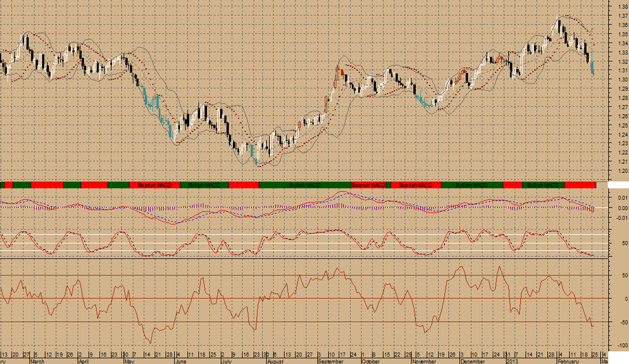The height and width of the screenshot is (364, 629).
Task: Click the 2013 year marker on the time axis
Action: [x=512, y=361]
